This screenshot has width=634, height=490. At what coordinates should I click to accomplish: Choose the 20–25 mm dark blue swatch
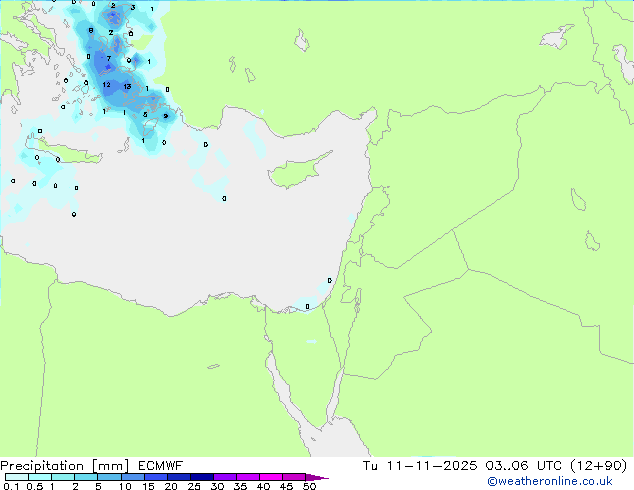pos(178,477)
